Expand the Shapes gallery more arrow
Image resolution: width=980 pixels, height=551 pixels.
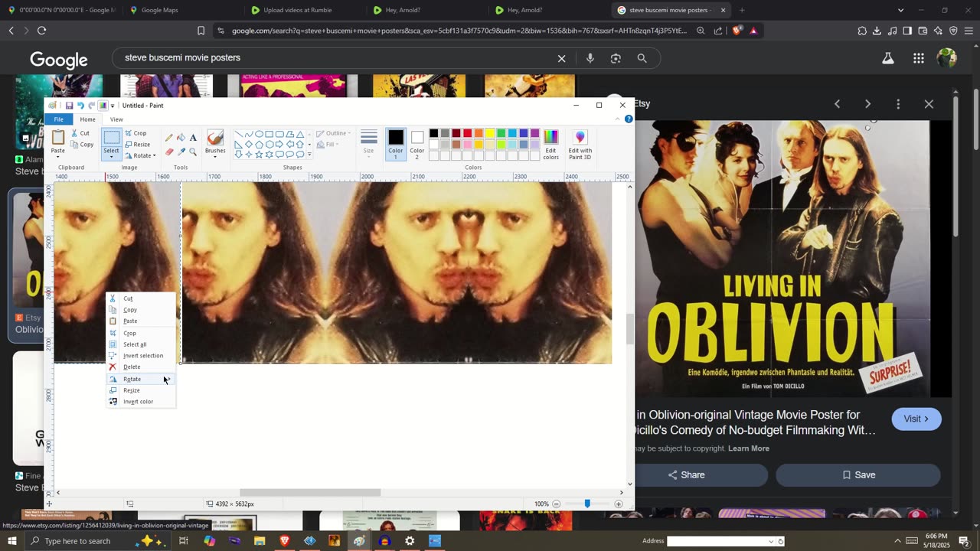pos(309,155)
